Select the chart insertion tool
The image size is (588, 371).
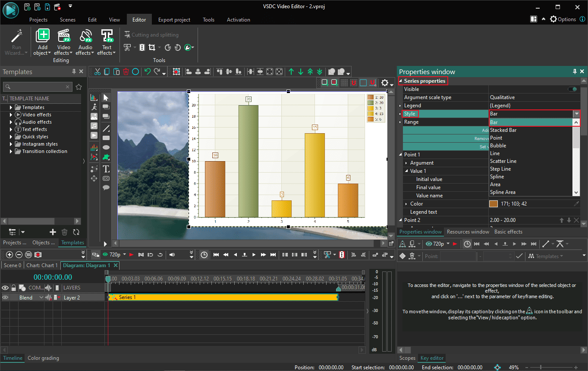(94, 97)
